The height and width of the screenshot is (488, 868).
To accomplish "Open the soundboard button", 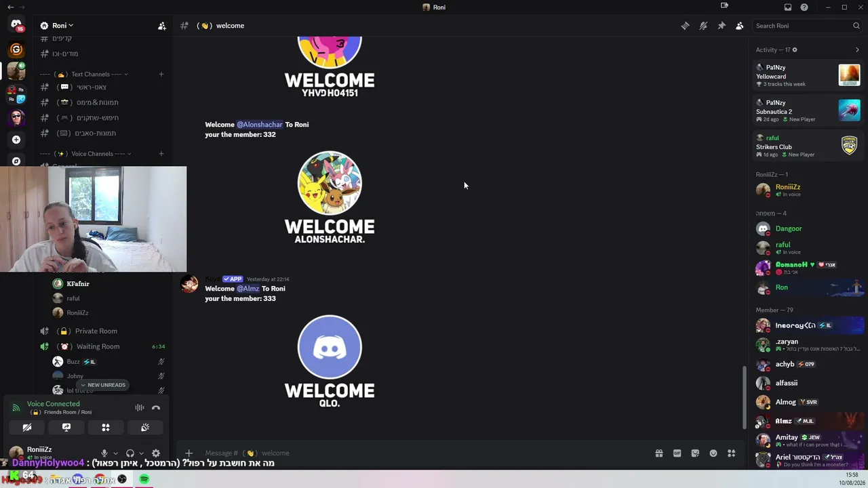I will point(145,428).
